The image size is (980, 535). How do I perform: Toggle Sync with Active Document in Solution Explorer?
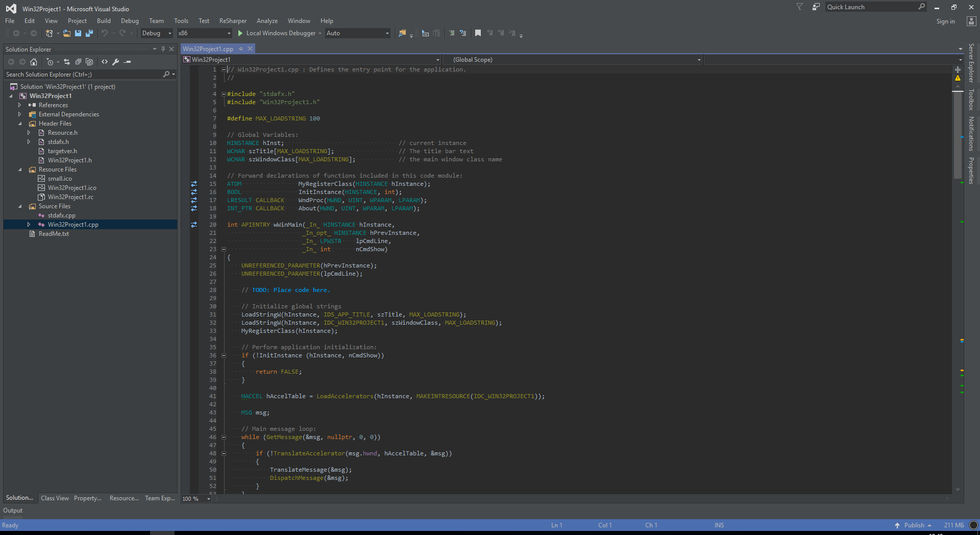[x=67, y=62]
